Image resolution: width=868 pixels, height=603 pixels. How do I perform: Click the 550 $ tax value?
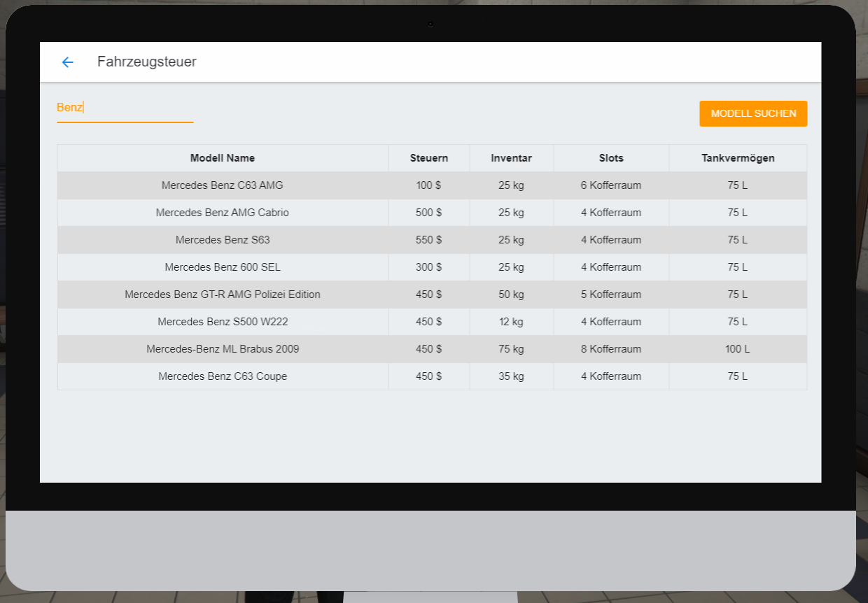(429, 240)
